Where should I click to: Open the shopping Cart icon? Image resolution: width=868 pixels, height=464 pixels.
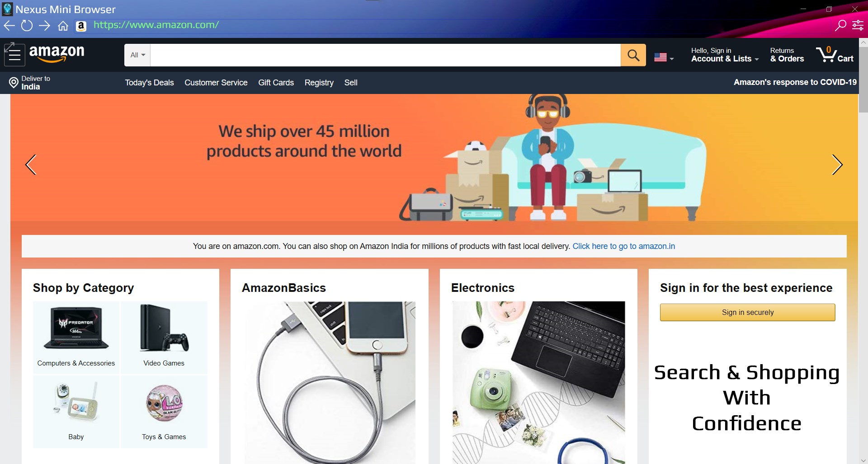tap(835, 55)
